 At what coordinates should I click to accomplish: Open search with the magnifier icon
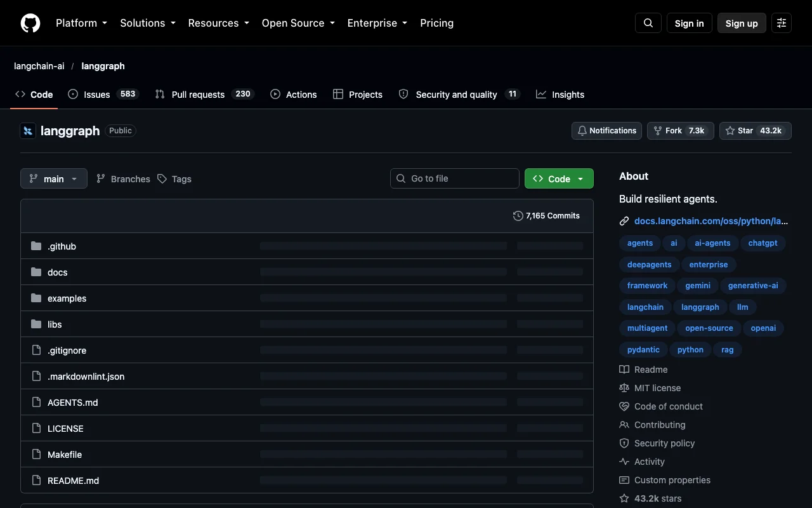[648, 23]
